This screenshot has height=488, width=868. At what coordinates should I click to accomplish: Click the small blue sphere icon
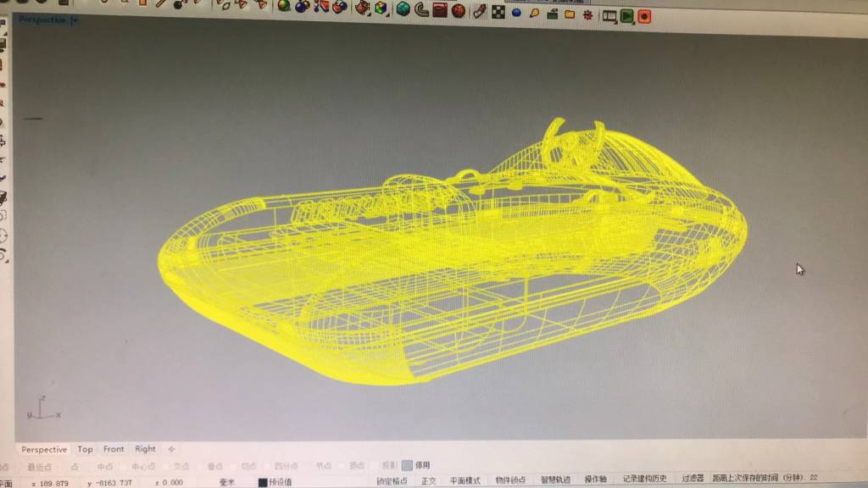point(516,12)
